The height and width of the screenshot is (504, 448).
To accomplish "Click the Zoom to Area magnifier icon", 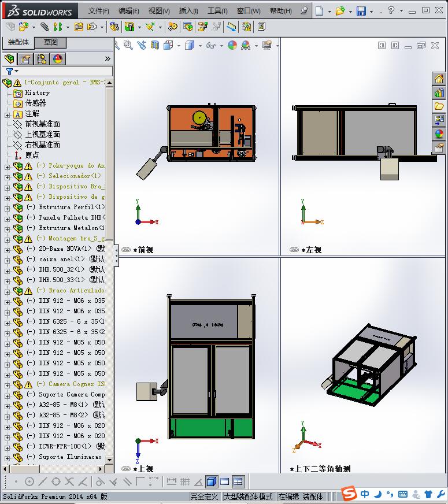I will click(128, 45).
